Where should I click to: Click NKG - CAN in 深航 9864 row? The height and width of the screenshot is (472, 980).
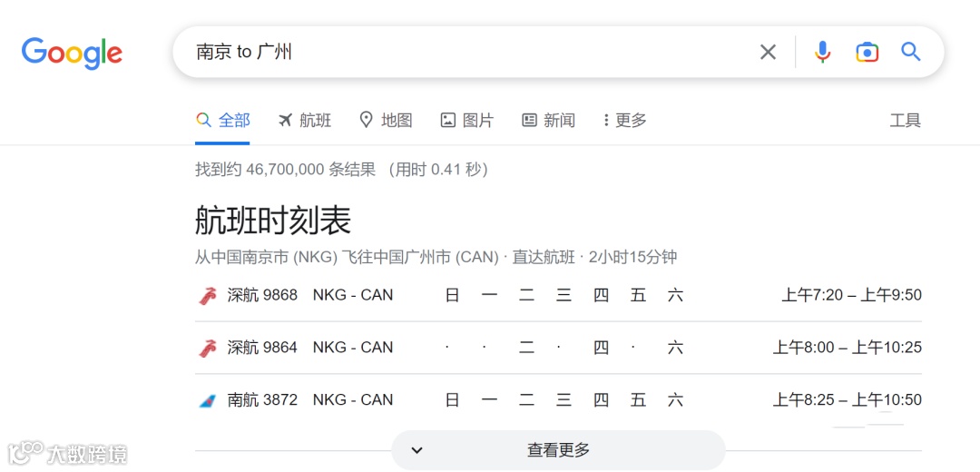pyautogui.click(x=353, y=347)
